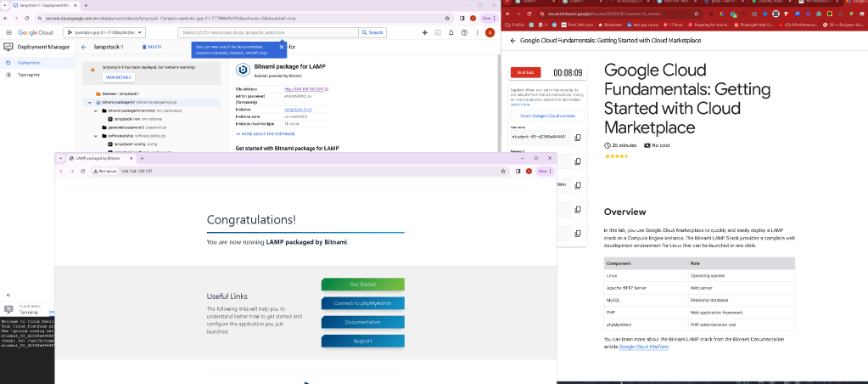Open the P.A.R.A bookmark folder
Viewport: 868px width, 384px height.
click(515, 25)
